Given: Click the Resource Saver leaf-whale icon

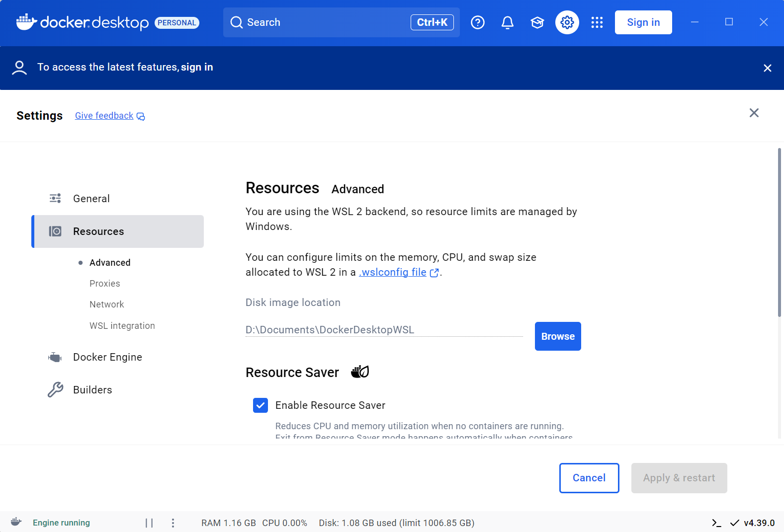Looking at the screenshot, I should (360, 372).
